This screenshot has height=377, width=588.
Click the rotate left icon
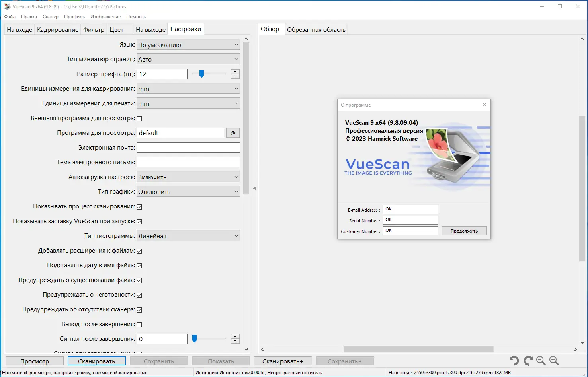coord(514,361)
